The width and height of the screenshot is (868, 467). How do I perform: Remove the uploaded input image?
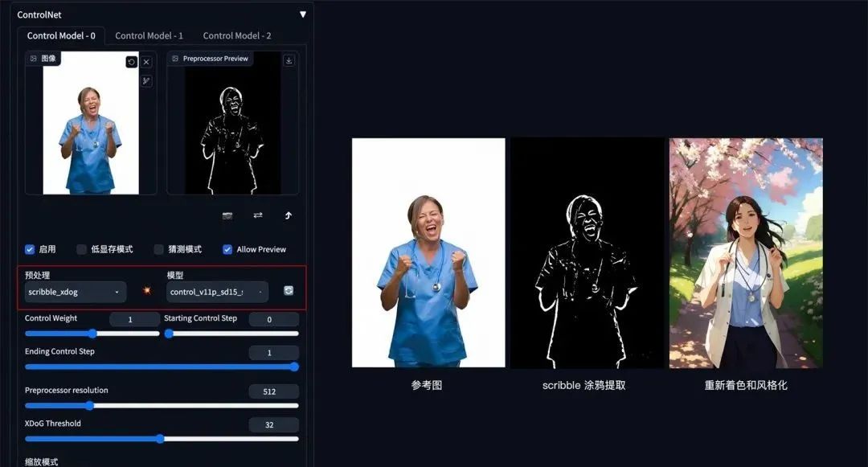(x=146, y=62)
